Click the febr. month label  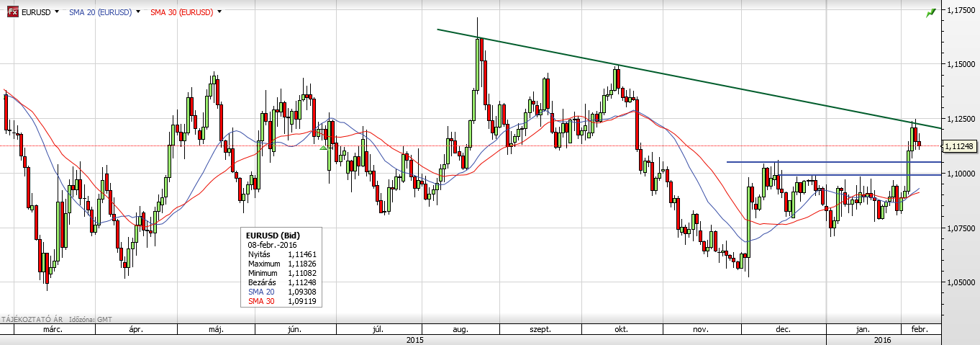pos(919,329)
